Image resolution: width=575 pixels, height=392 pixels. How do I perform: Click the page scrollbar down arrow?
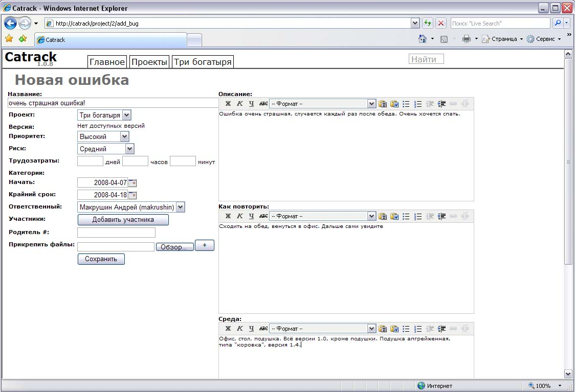[568, 374]
